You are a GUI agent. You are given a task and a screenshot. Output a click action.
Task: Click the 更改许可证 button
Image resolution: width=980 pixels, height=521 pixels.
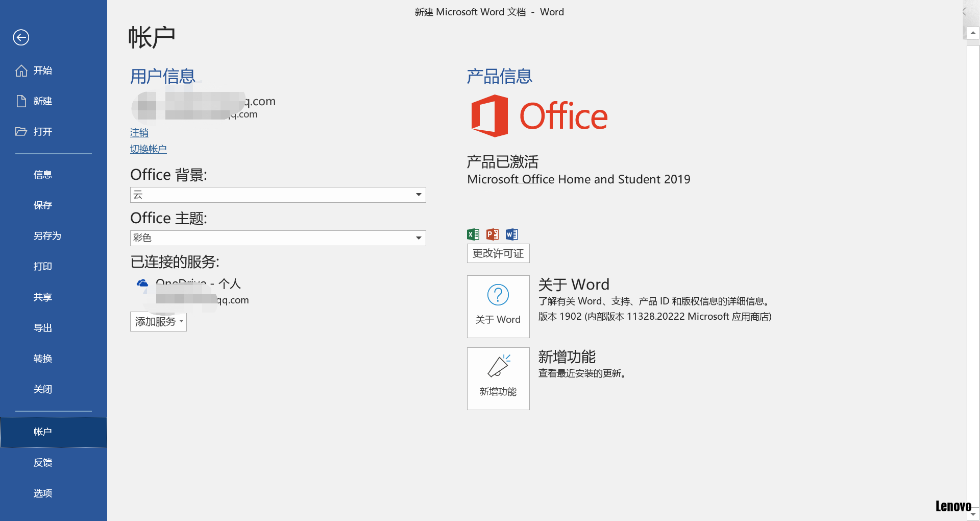[x=498, y=253]
